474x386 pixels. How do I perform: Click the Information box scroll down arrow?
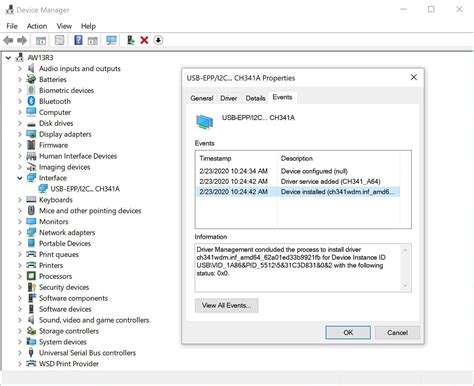[405, 285]
